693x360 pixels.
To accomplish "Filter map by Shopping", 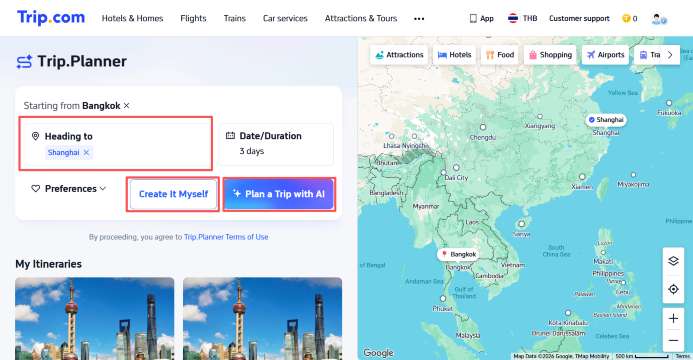I will point(550,55).
